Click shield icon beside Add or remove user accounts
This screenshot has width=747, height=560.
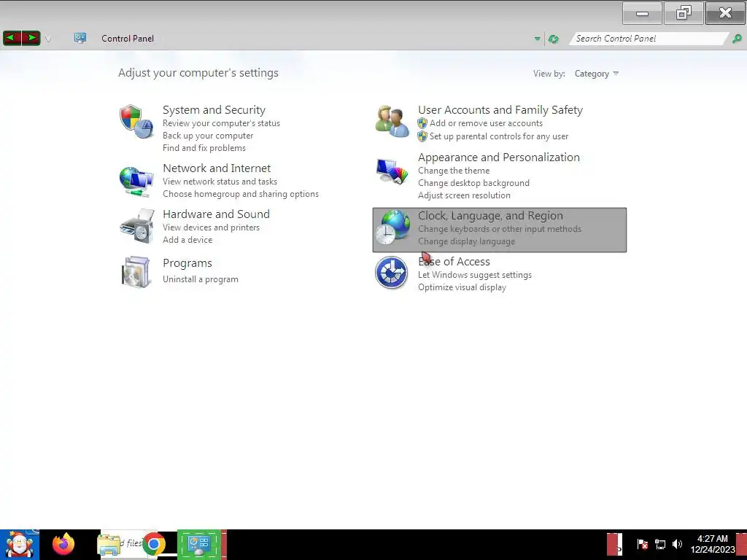tap(422, 123)
